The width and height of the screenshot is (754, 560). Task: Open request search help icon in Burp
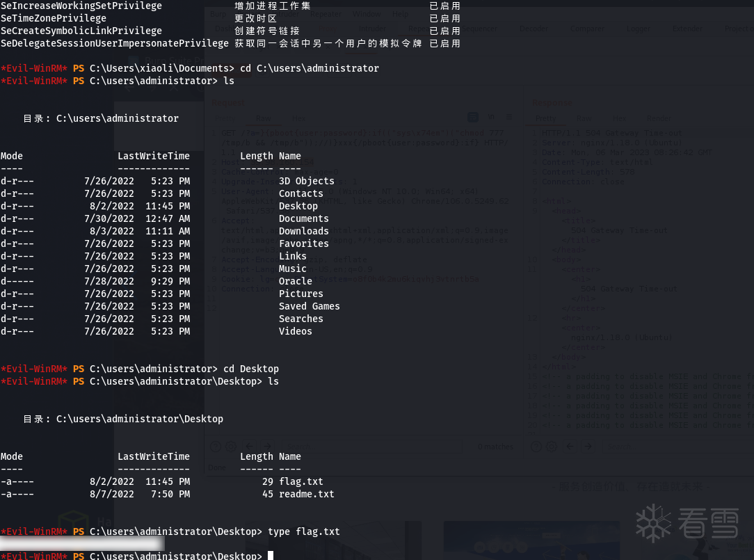[216, 447]
